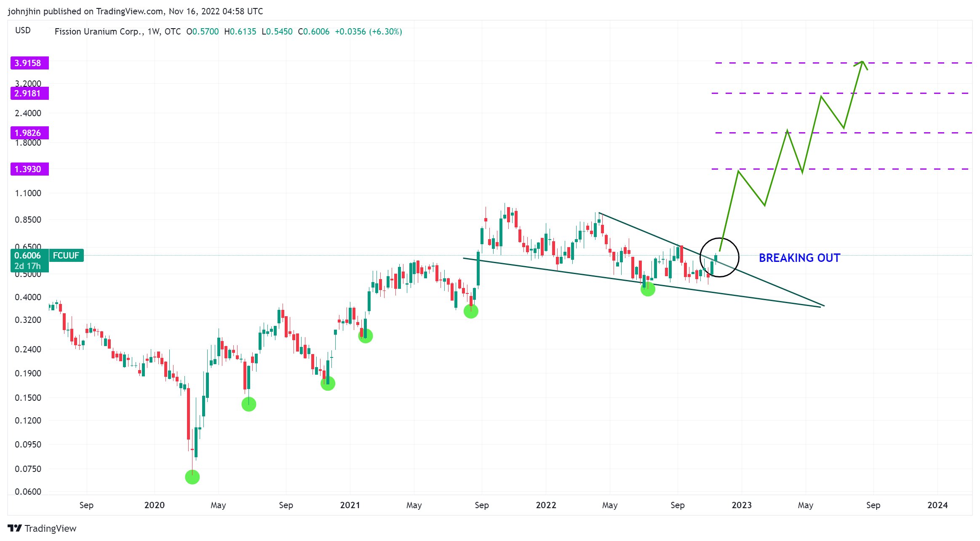This screenshot has height=541, width=980.
Task: Click the TradingView logo icon
Action: [14, 528]
